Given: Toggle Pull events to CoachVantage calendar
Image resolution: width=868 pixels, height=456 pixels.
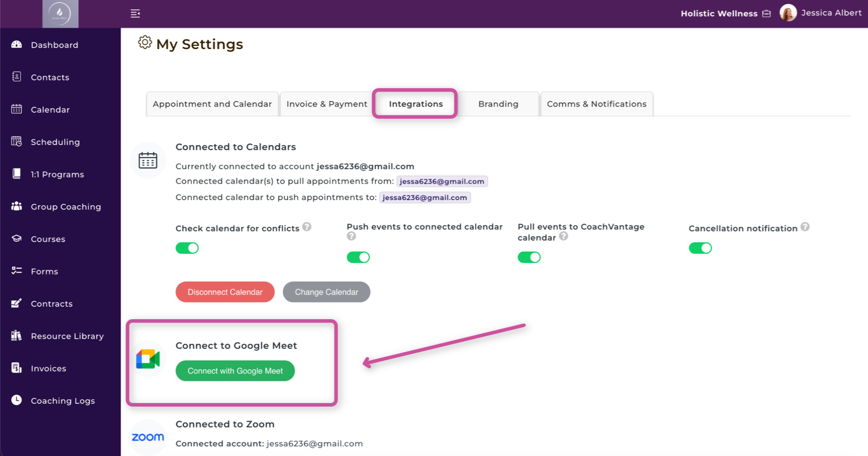Looking at the screenshot, I should point(529,257).
